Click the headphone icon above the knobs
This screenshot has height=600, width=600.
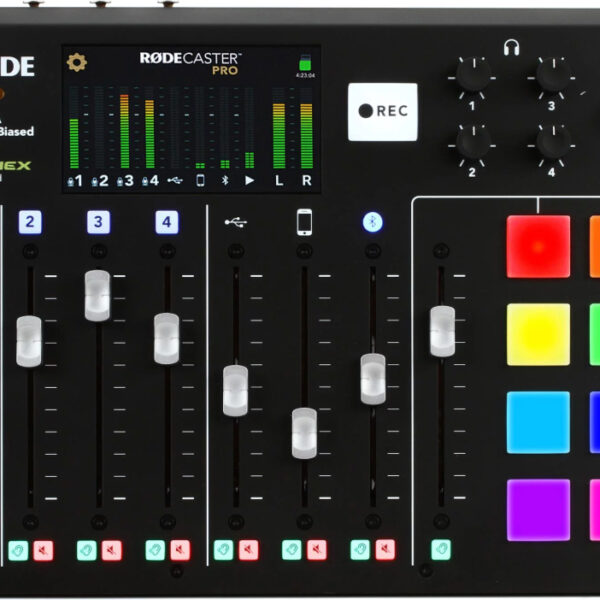point(511,45)
